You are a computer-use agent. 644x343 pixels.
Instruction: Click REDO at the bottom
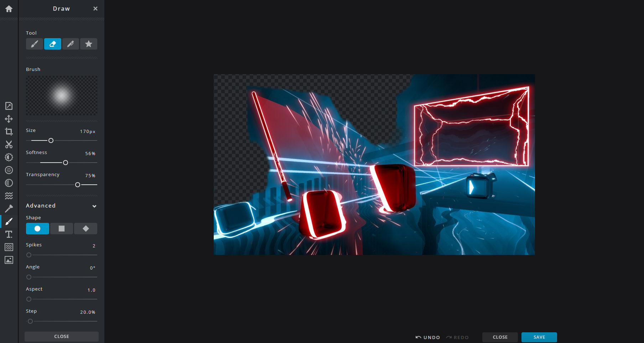tap(457, 337)
